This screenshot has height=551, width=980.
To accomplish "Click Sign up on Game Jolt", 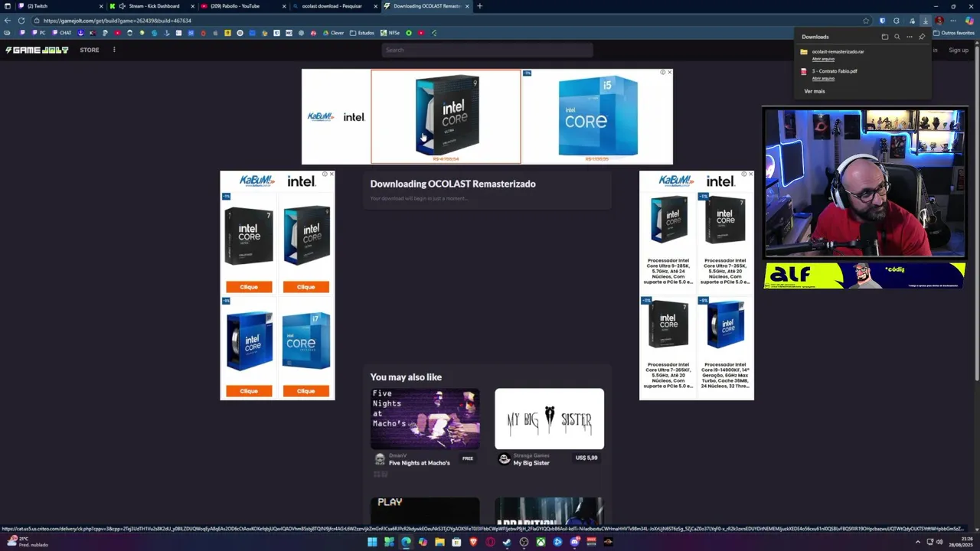I will click(959, 50).
